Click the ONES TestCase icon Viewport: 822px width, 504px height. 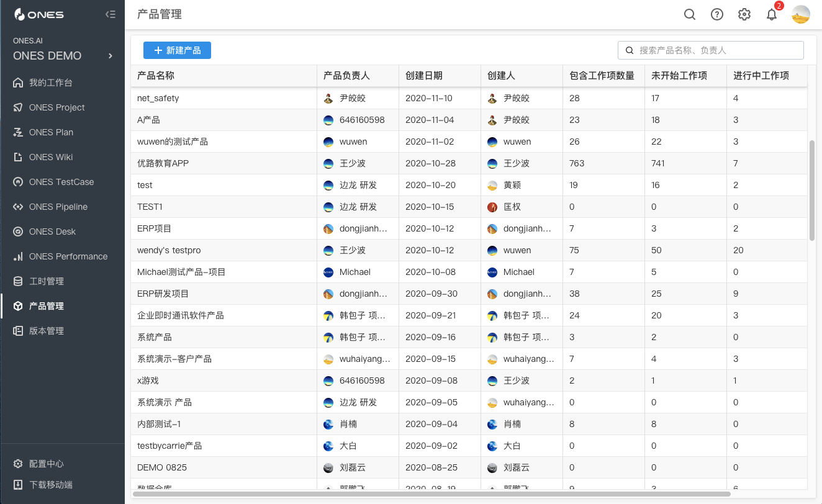tap(18, 182)
